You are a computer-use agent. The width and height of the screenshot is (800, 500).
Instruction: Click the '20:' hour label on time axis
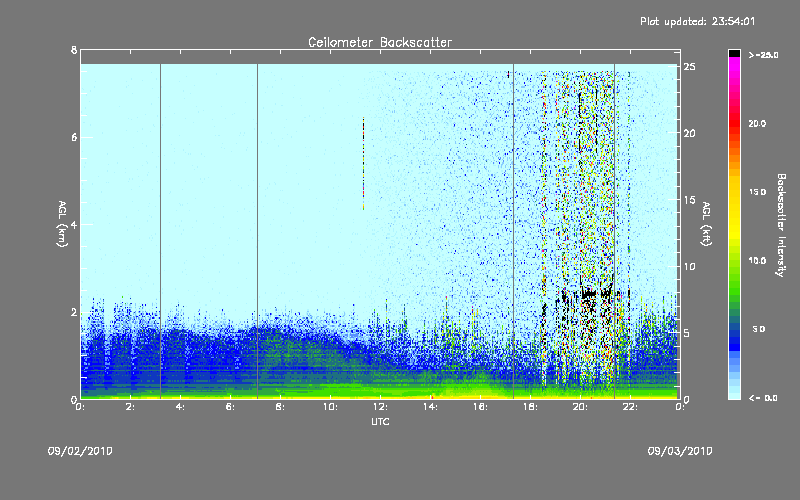[580, 407]
